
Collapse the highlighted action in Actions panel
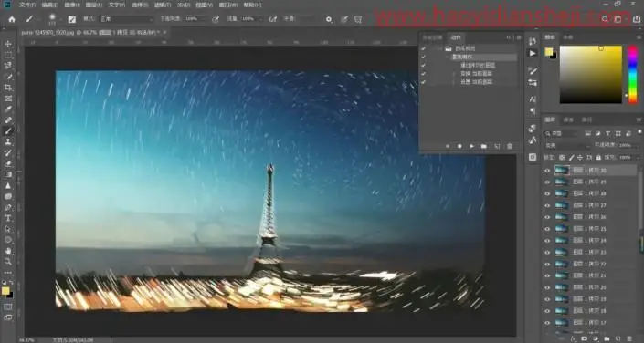click(x=448, y=57)
